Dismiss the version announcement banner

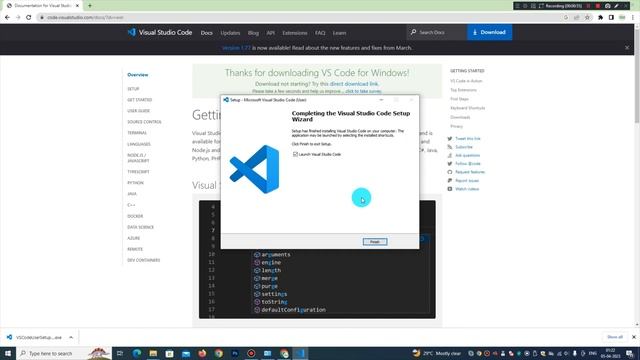627,48
